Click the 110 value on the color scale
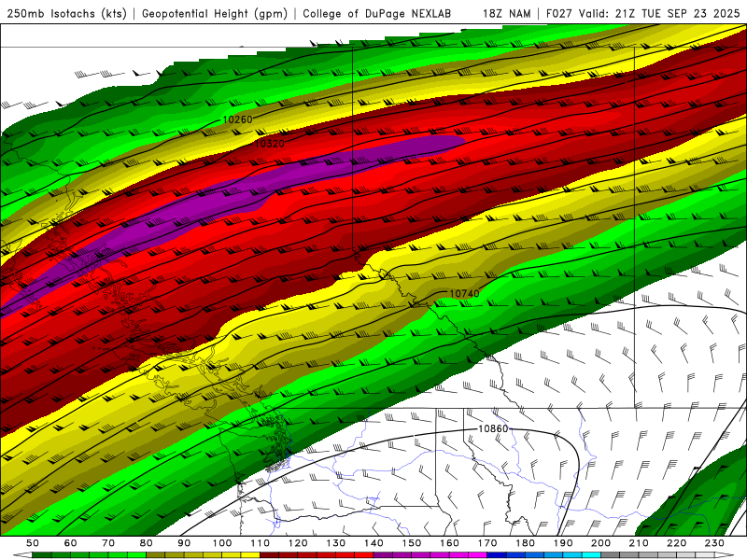 pyautogui.click(x=261, y=543)
